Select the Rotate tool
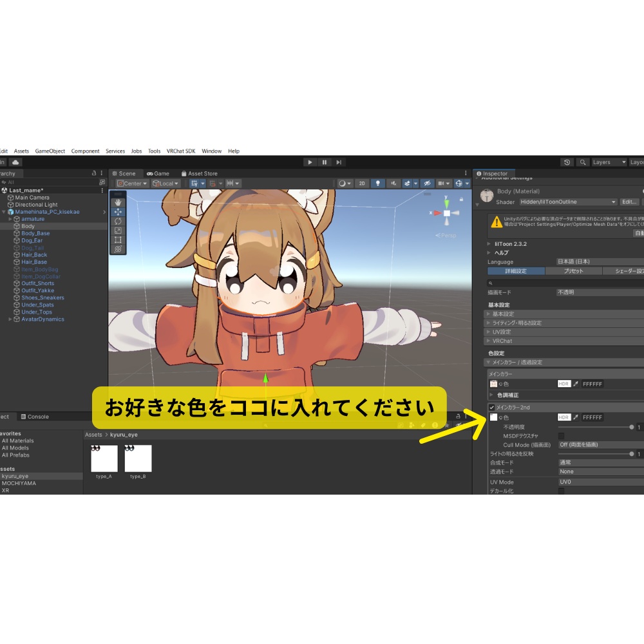This screenshot has width=644, height=644. (117, 221)
